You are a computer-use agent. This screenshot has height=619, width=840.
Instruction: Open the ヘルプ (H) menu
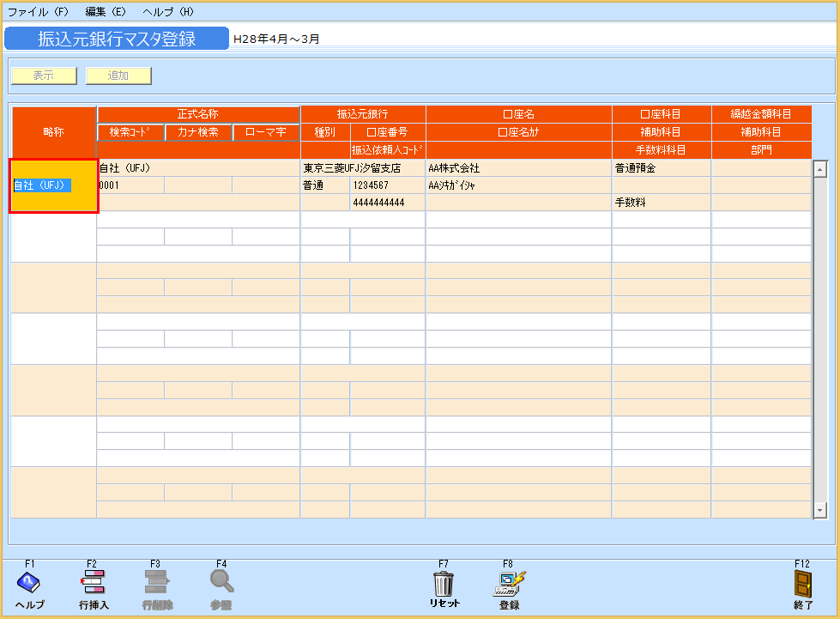click(168, 12)
